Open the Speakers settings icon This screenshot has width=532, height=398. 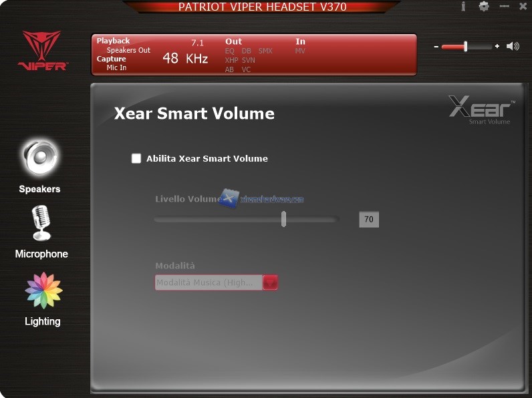click(x=40, y=158)
